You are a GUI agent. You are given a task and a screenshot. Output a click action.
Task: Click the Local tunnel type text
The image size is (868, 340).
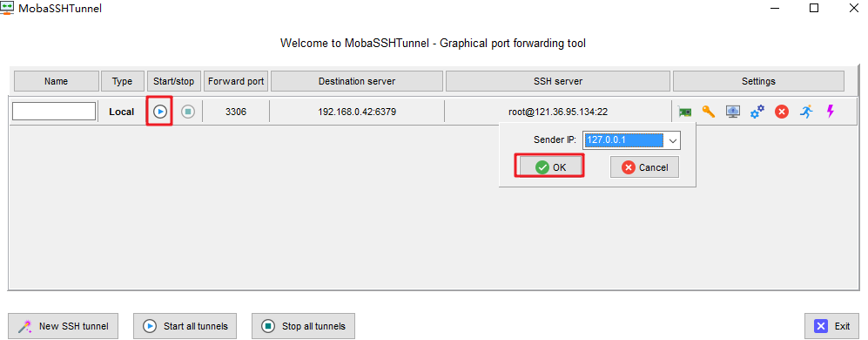coord(122,112)
